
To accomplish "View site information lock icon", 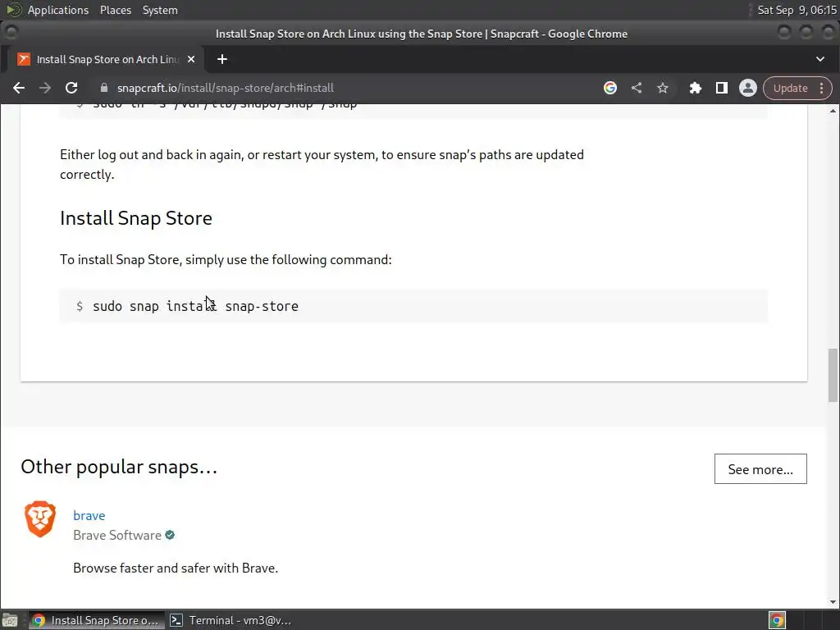I will pos(104,88).
